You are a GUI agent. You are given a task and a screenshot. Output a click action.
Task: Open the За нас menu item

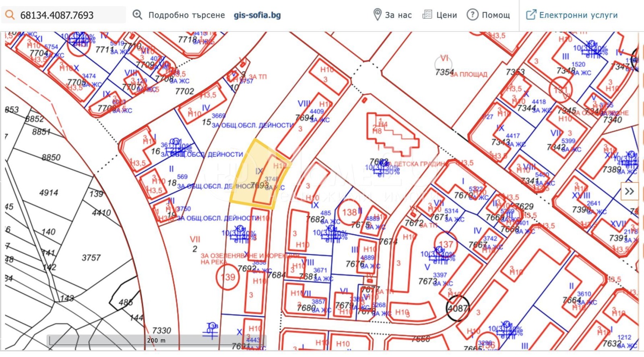(398, 15)
